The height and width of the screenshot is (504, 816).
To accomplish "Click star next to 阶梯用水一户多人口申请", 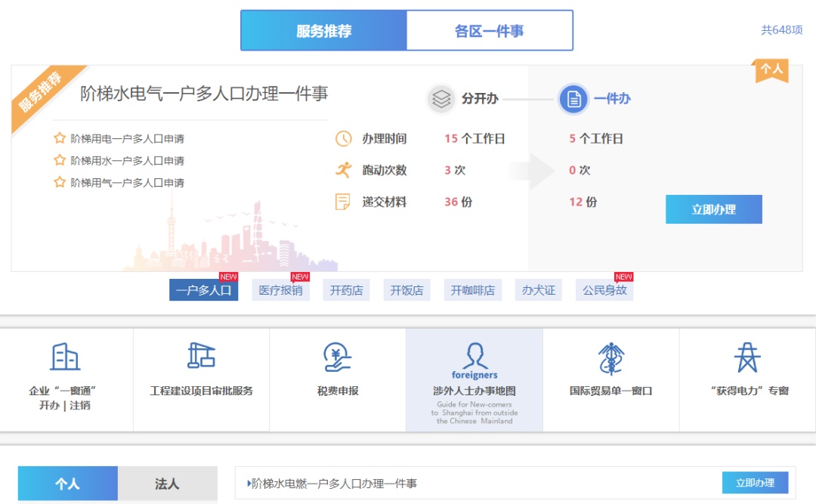I will pos(60,160).
